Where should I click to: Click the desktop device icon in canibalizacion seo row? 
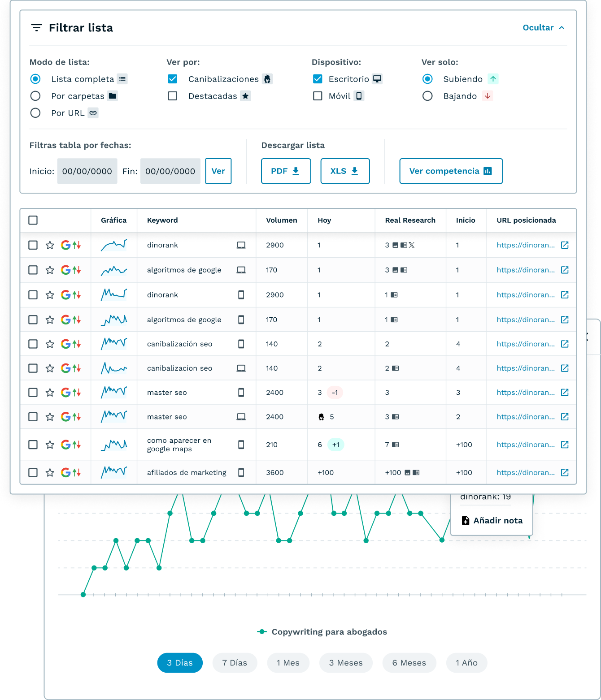(241, 368)
